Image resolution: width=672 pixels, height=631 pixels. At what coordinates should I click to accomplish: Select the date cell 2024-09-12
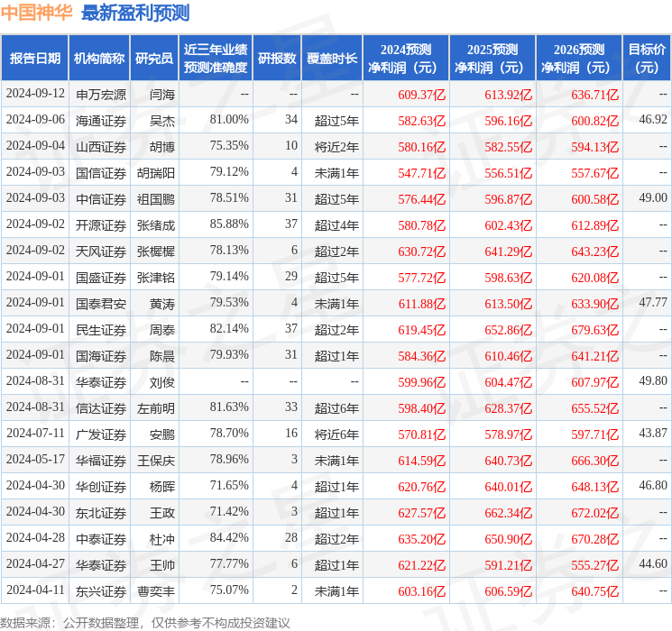[35, 94]
